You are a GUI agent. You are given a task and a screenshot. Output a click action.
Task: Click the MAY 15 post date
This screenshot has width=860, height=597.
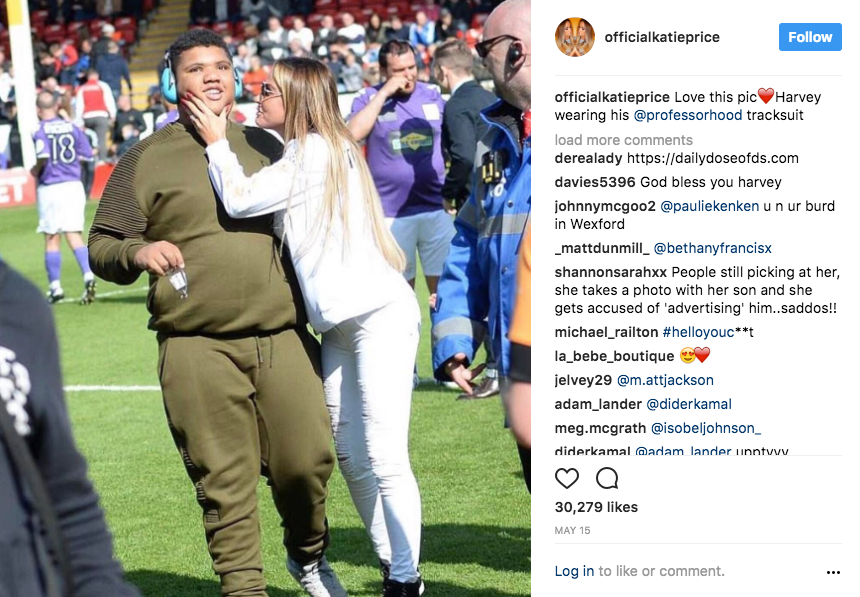(x=573, y=531)
